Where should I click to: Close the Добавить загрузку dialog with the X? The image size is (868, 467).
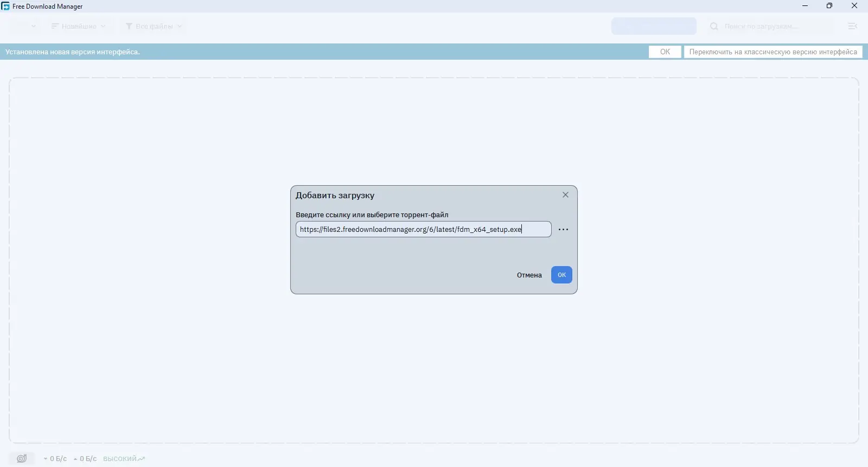565,195
